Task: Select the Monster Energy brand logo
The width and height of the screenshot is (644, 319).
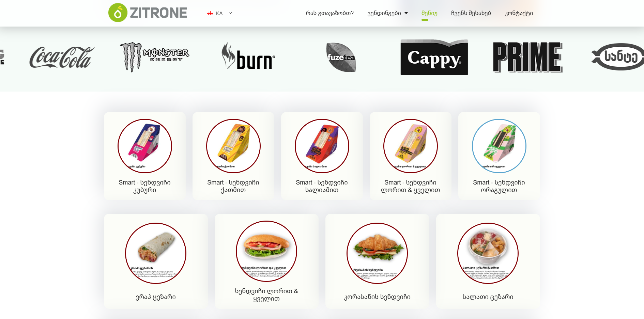Action: click(154, 57)
